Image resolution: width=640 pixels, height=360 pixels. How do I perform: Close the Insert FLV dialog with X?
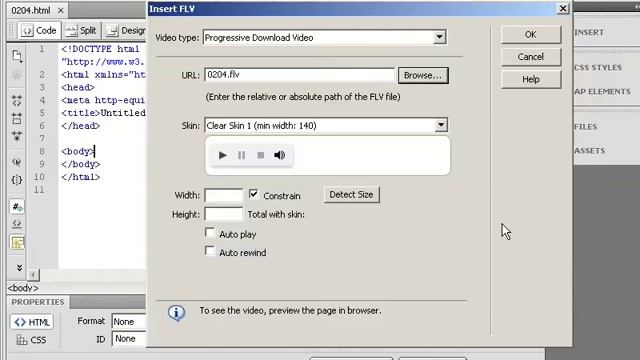563,9
